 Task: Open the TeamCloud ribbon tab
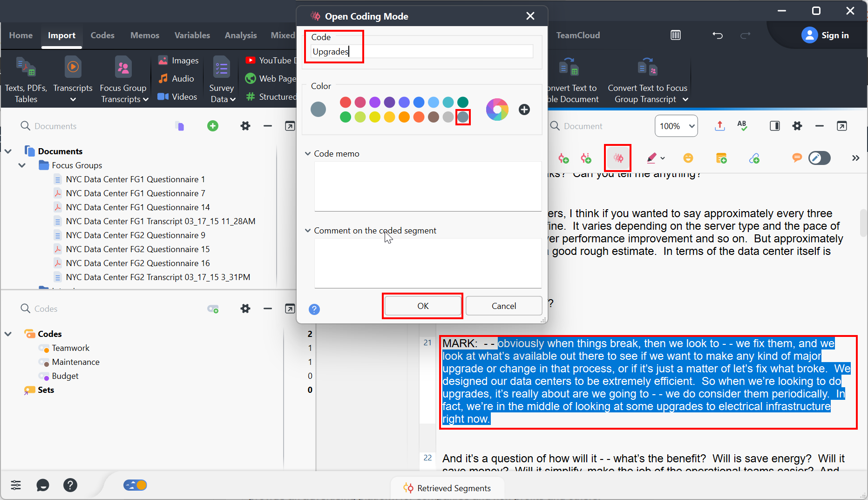[x=578, y=35]
